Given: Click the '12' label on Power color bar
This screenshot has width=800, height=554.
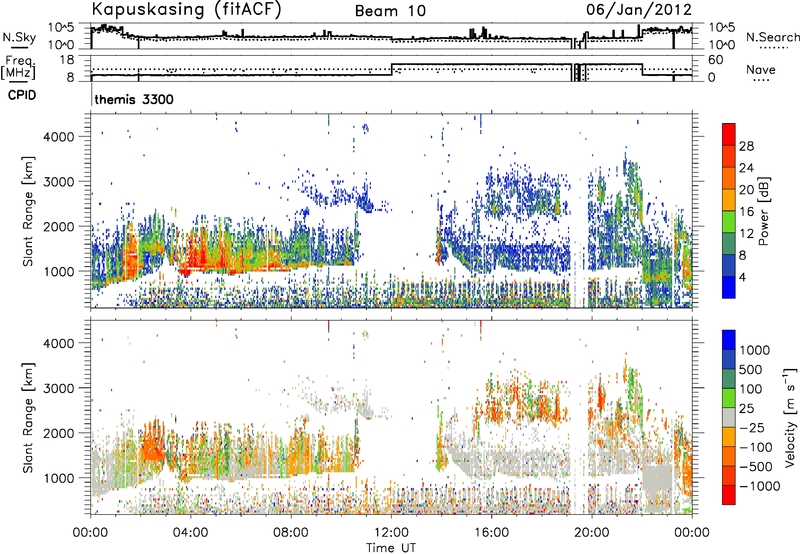Looking at the screenshot, I should coord(746,234).
